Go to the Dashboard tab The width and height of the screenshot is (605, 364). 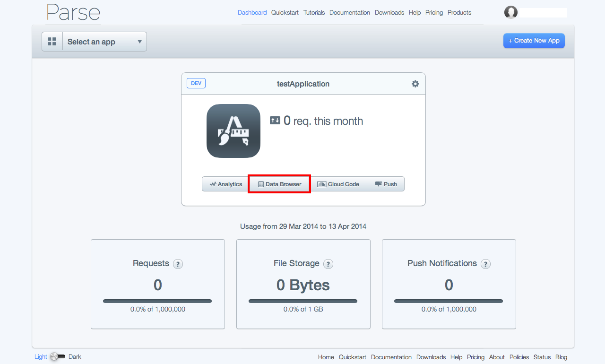252,13
